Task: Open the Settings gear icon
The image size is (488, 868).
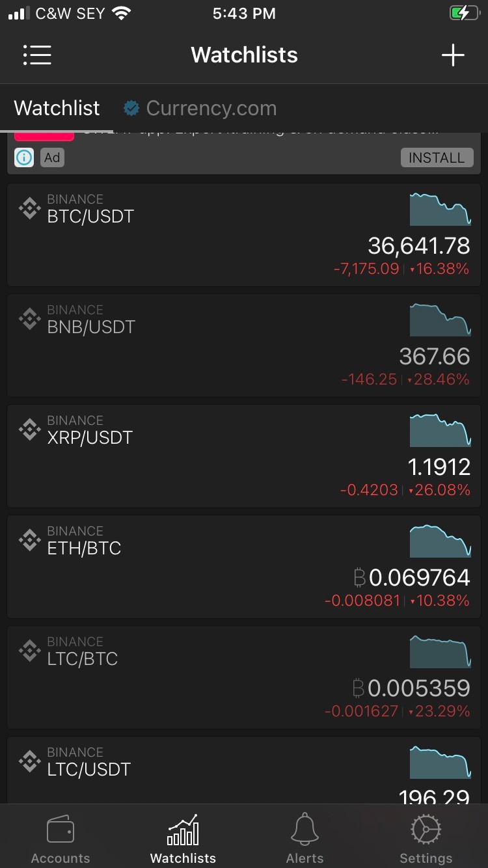Action: click(x=426, y=830)
